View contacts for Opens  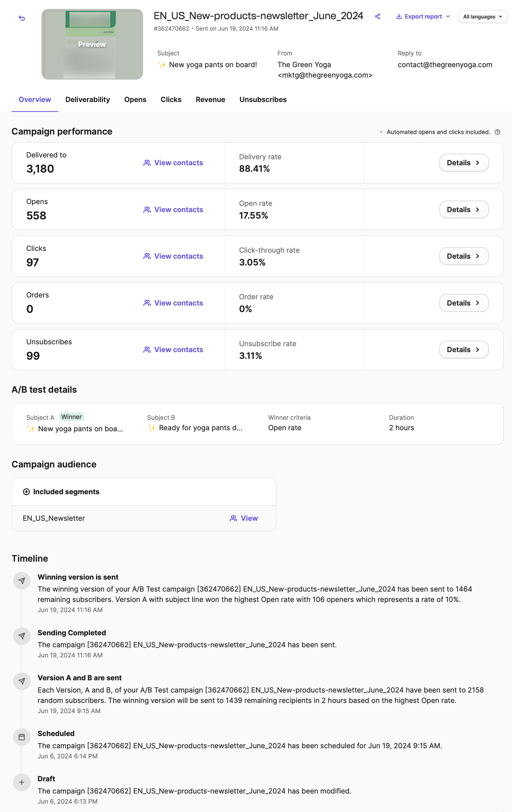pyautogui.click(x=173, y=210)
